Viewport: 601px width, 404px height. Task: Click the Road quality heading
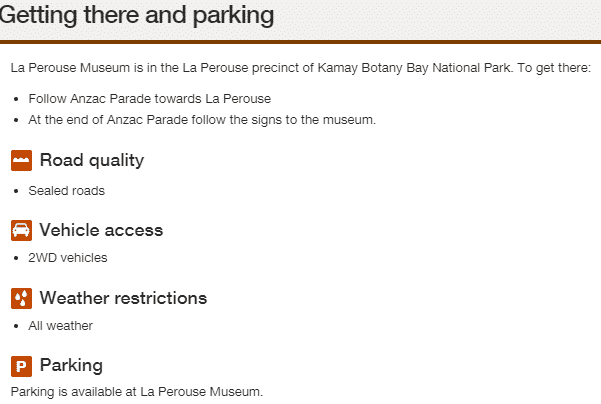pyautogui.click(x=92, y=160)
